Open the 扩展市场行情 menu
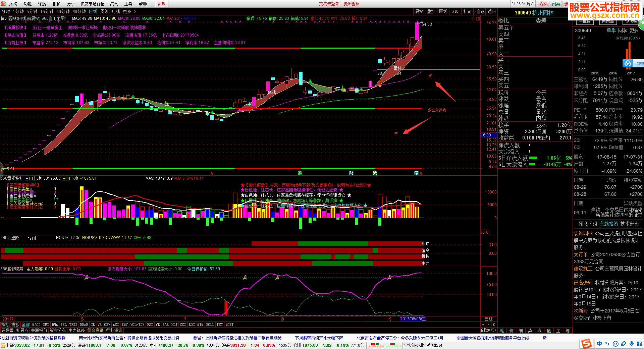 (x=93, y=4)
